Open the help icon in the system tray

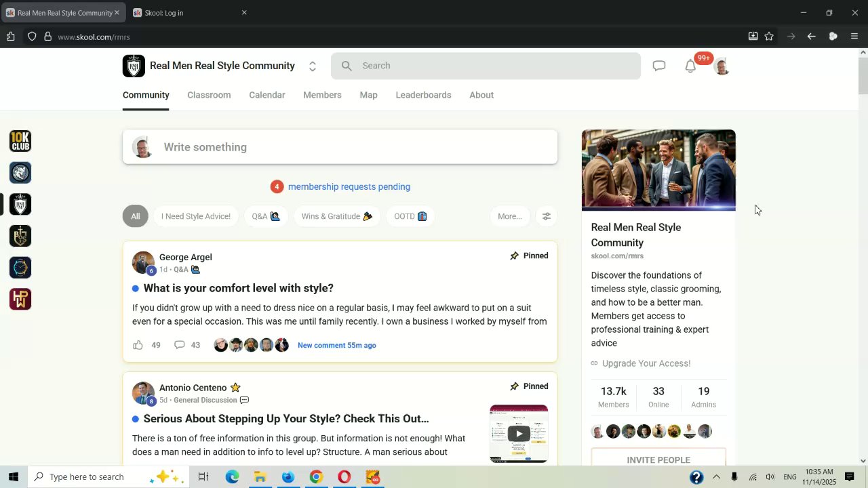pyautogui.click(x=696, y=477)
